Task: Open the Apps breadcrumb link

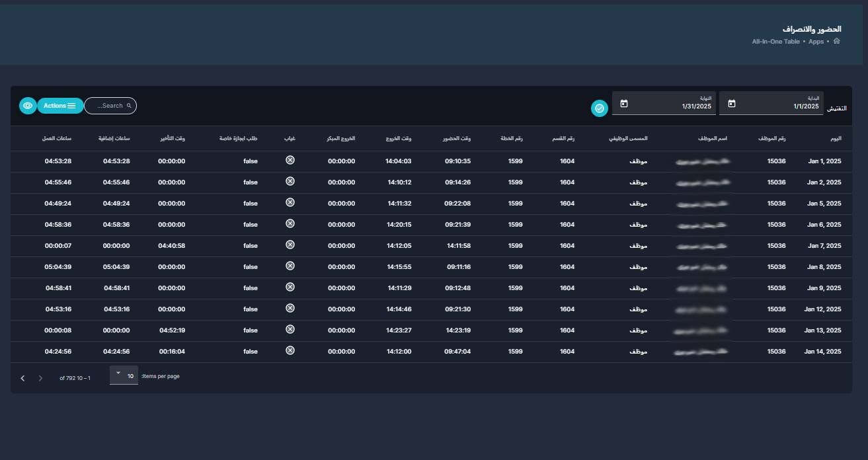Action: coord(816,42)
